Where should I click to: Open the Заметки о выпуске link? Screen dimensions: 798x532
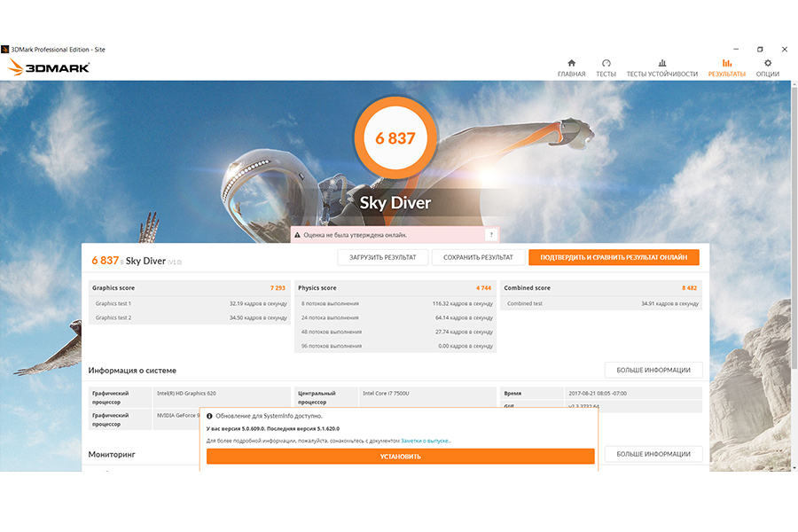(x=425, y=441)
